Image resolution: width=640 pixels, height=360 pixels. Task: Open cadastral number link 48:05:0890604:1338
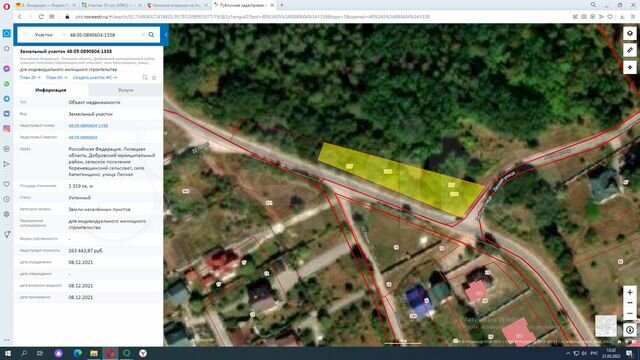(88, 126)
